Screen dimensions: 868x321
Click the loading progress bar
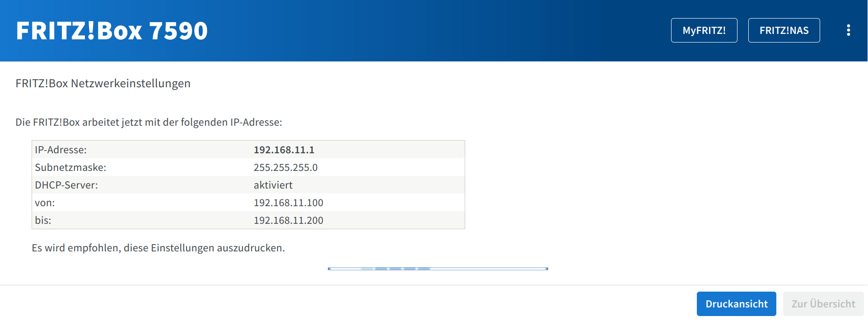[x=438, y=269]
